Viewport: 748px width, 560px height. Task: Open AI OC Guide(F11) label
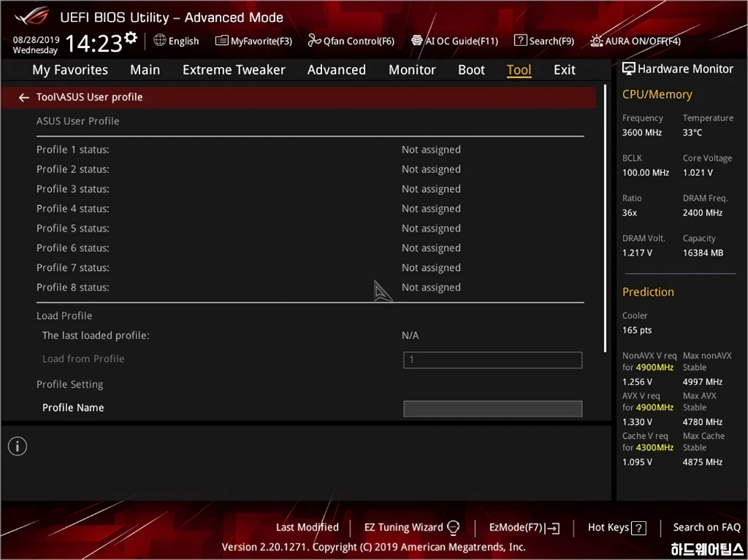coord(462,41)
